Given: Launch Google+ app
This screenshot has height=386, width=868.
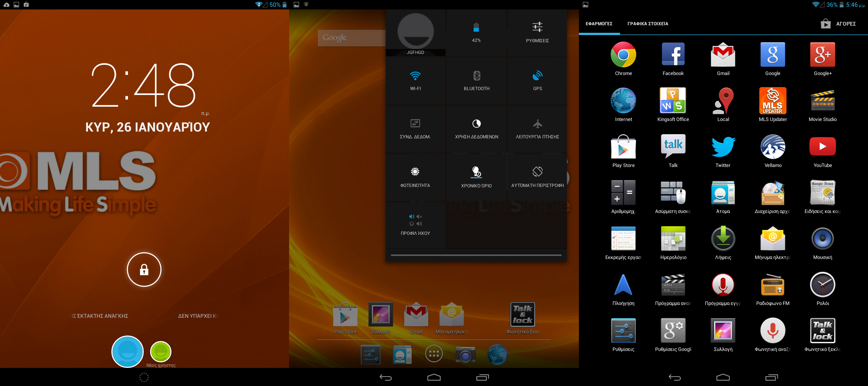Looking at the screenshot, I should point(823,55).
